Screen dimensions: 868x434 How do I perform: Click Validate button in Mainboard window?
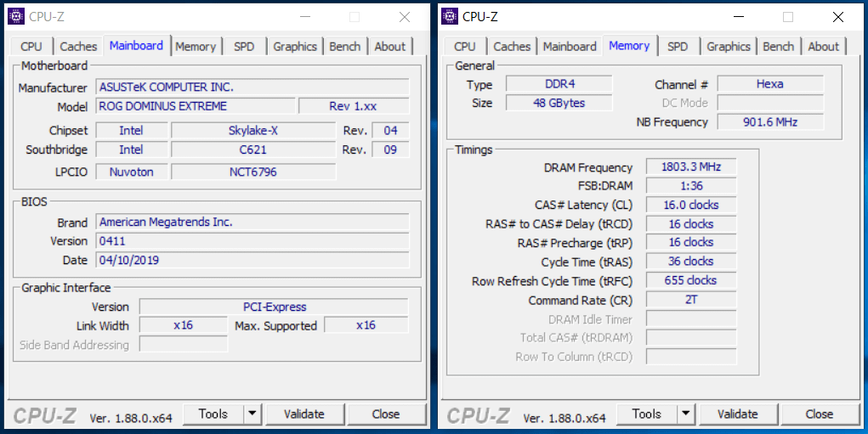point(304,414)
